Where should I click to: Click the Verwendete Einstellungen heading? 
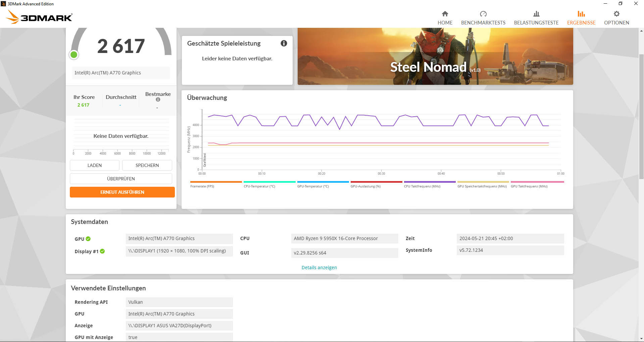click(x=108, y=288)
